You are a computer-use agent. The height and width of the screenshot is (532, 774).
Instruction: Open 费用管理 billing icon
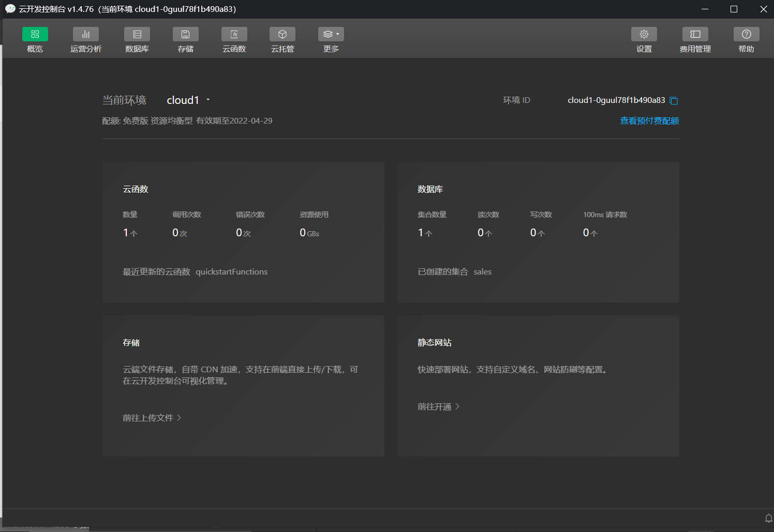point(695,34)
